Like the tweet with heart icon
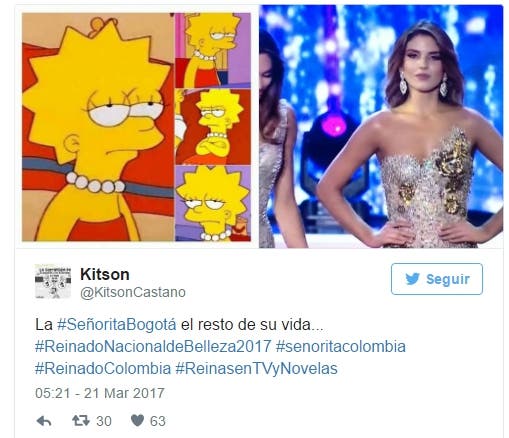 point(137,421)
